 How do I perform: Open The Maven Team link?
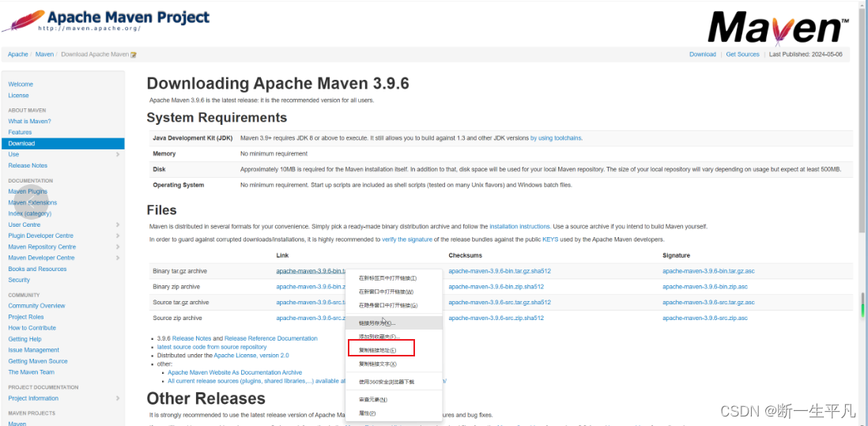[x=31, y=371]
